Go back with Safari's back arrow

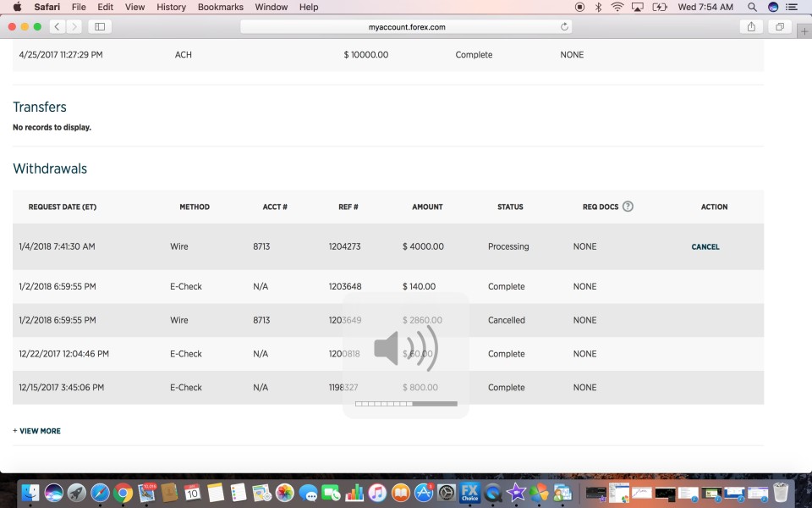(57, 26)
